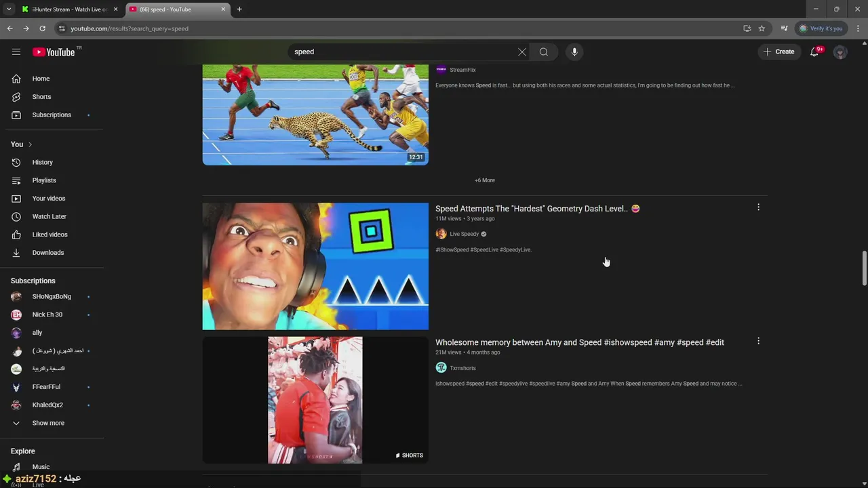Click the StreamFlix channel avatar
Image resolution: width=868 pixels, height=488 pixels.
click(x=441, y=70)
